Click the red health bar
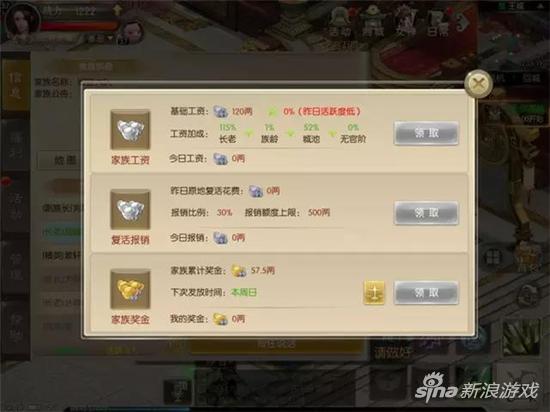Screen dimensions: 550x412 (x=80, y=26)
